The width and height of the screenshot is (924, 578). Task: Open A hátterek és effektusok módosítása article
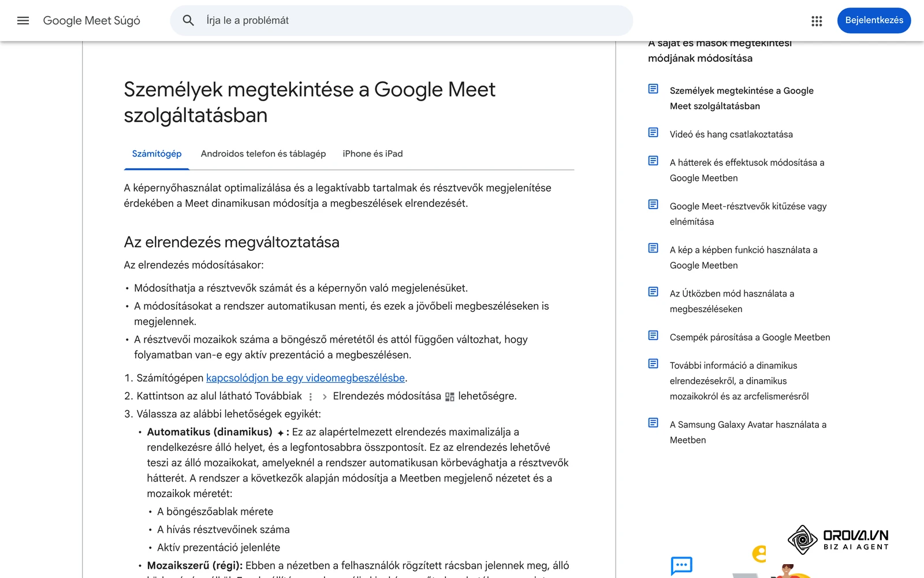(747, 171)
